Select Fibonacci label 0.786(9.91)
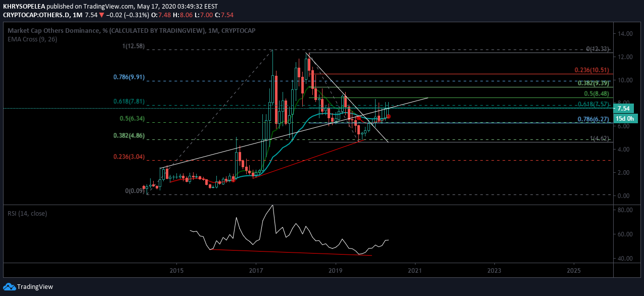Image resolution: width=644 pixels, height=296 pixels. point(129,77)
